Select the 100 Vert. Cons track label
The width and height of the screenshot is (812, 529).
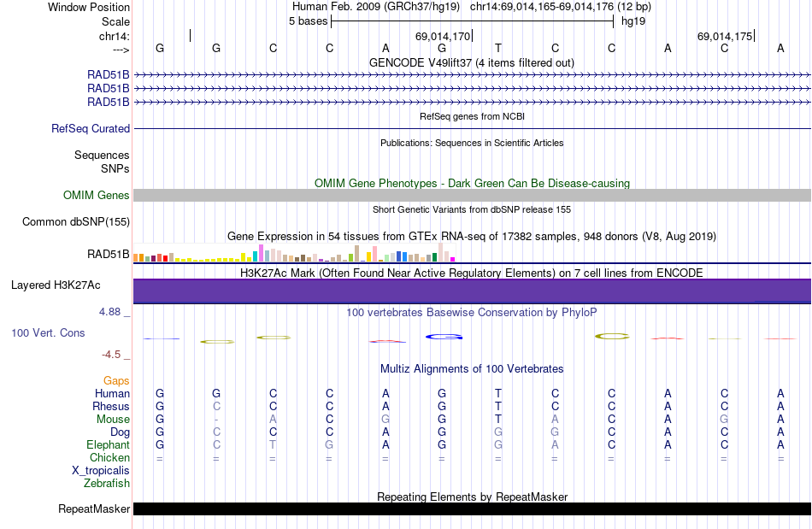pos(48,332)
